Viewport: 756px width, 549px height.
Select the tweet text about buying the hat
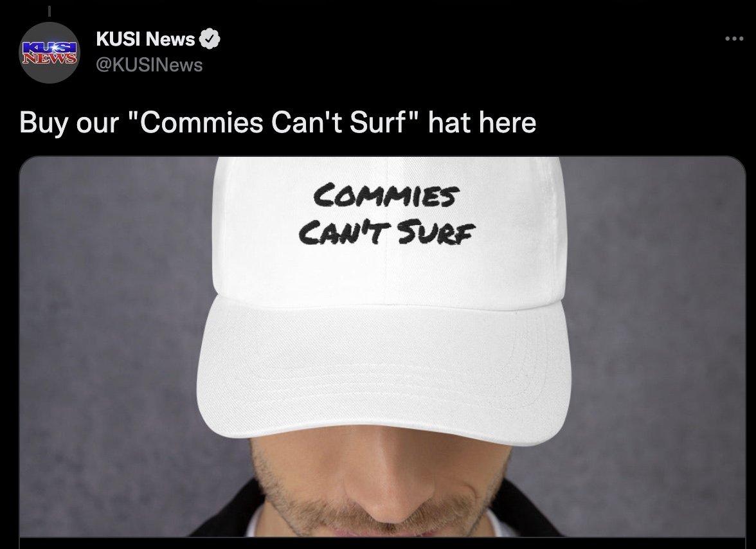(x=278, y=122)
